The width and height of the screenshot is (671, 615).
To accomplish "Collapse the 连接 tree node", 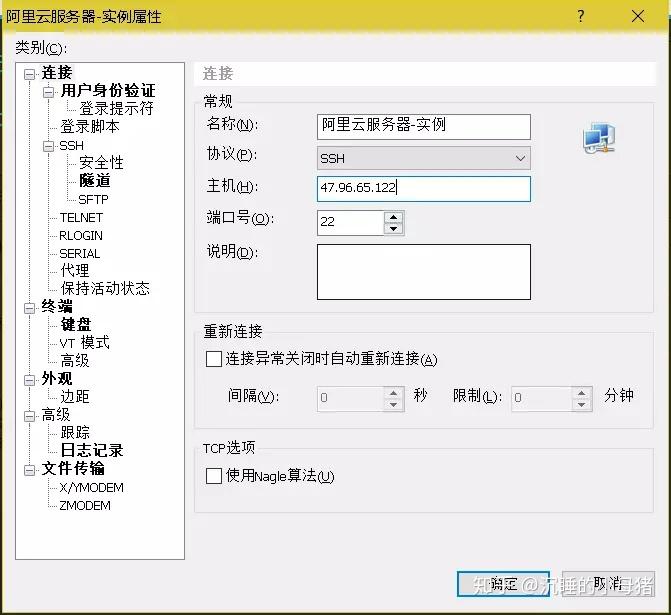I will coord(30,74).
